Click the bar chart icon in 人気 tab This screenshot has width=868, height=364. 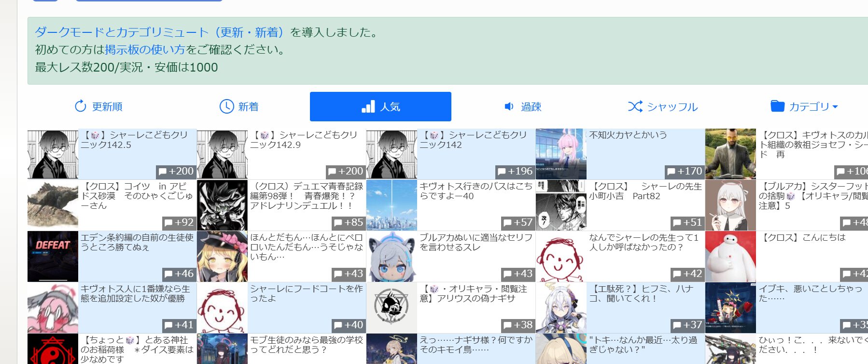[368, 106]
